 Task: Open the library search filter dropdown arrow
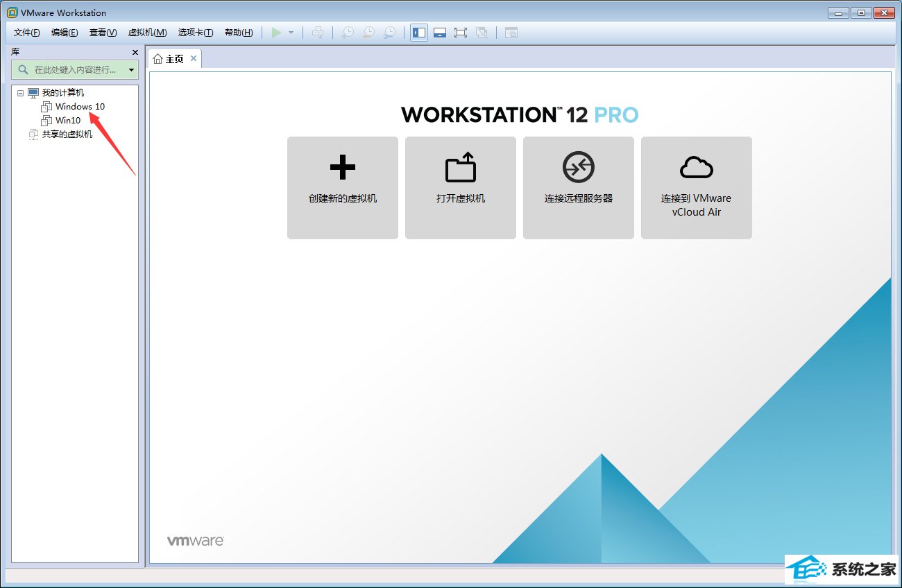(132, 70)
